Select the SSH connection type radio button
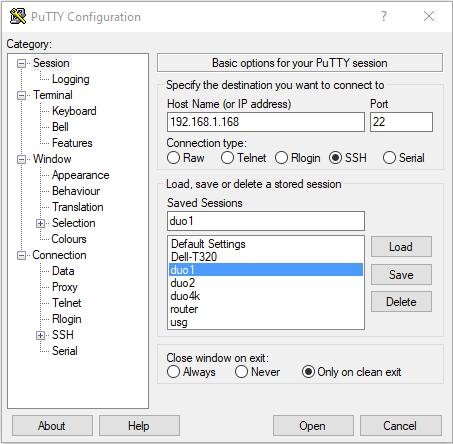Viewport: 453px width, 444px height. [x=335, y=158]
